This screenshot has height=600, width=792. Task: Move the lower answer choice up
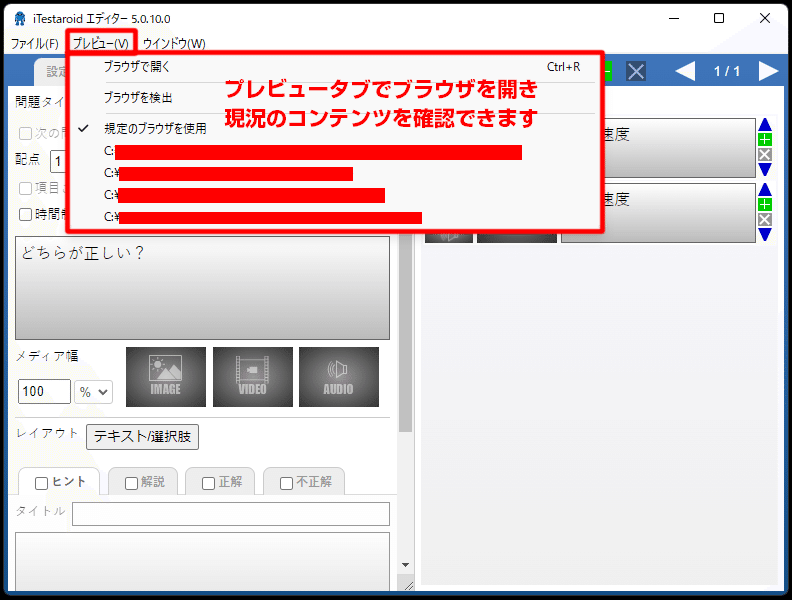point(765,190)
